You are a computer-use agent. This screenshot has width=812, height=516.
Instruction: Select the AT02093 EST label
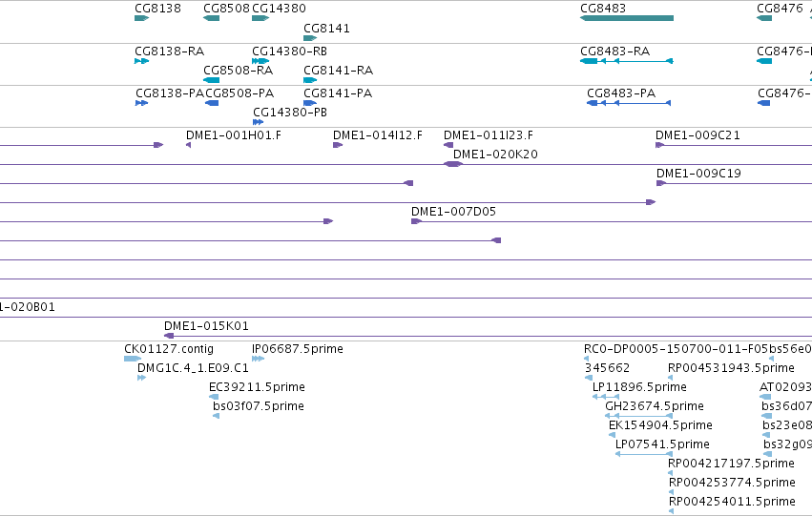tap(785, 387)
